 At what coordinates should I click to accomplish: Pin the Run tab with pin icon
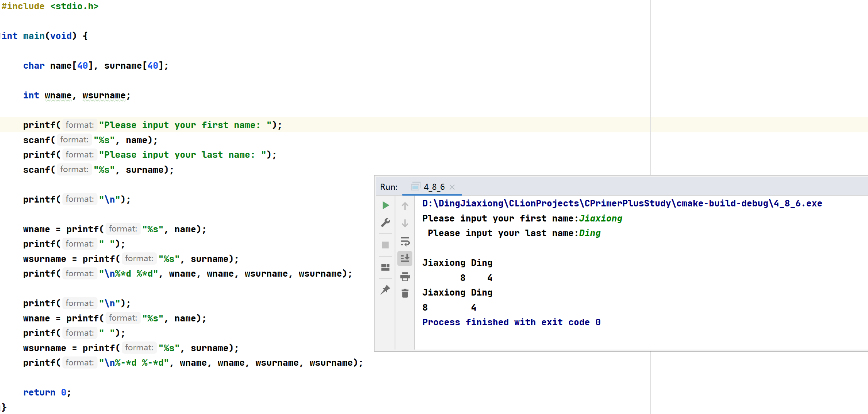(x=385, y=290)
